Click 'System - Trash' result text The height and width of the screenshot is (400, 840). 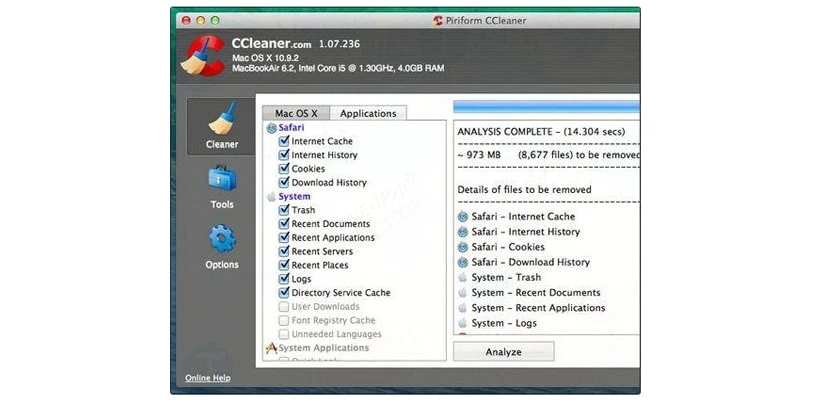(x=506, y=277)
